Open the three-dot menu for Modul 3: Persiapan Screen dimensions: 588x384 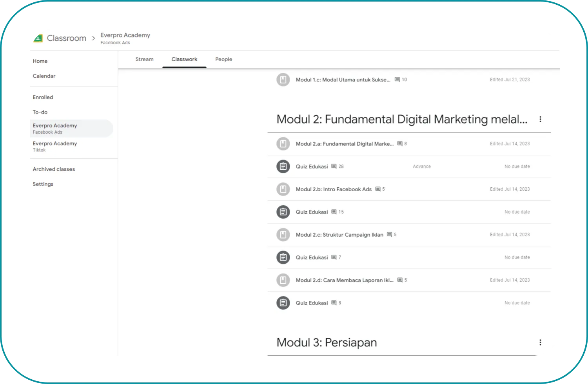coord(540,342)
